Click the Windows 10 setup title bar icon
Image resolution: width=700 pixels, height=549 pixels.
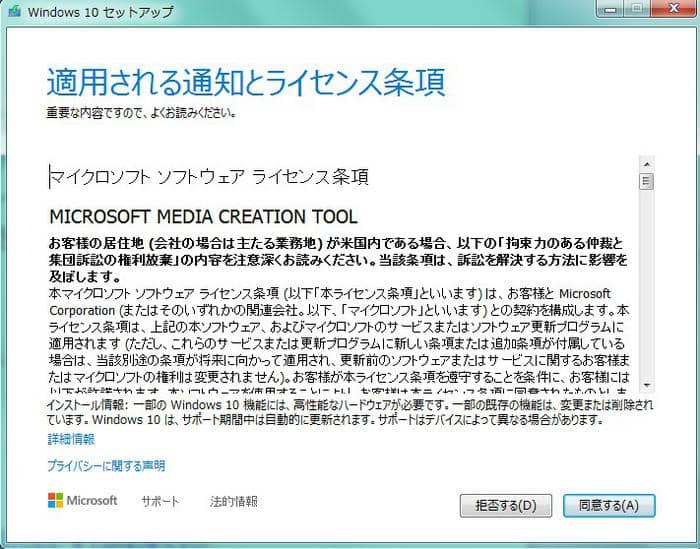[15, 11]
